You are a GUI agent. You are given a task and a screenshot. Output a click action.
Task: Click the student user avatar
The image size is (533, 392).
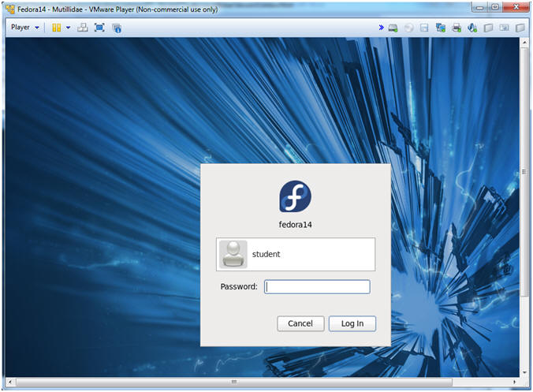click(233, 254)
